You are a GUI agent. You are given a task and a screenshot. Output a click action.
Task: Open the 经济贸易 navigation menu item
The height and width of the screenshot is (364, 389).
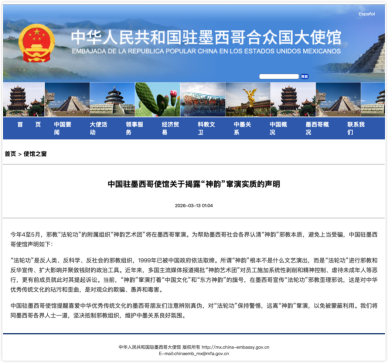click(x=170, y=128)
